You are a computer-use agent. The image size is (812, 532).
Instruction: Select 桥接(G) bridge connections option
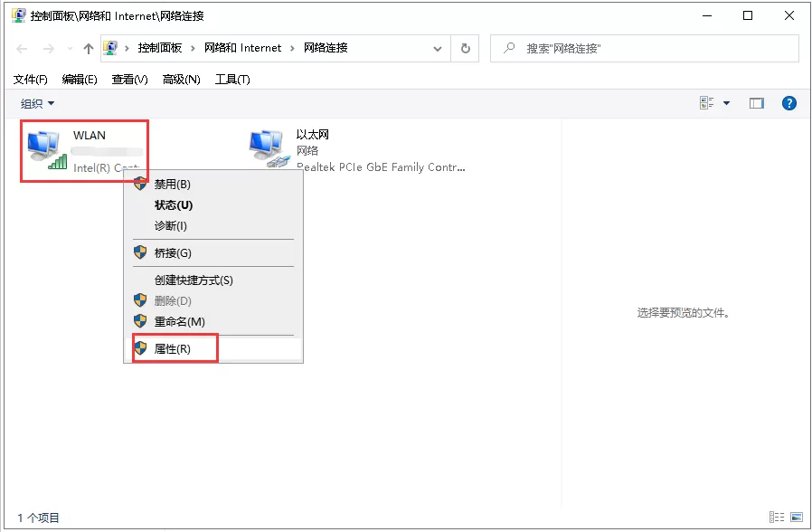pyautogui.click(x=175, y=252)
